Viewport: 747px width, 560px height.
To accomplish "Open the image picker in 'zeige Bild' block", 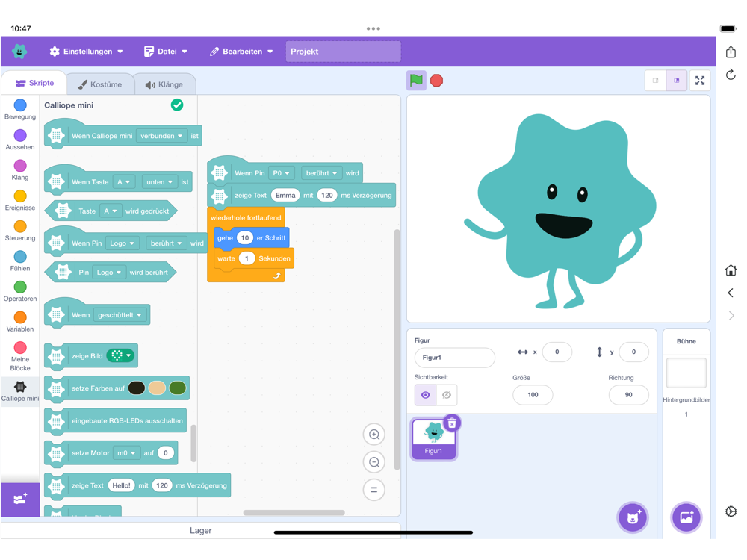I will [120, 355].
